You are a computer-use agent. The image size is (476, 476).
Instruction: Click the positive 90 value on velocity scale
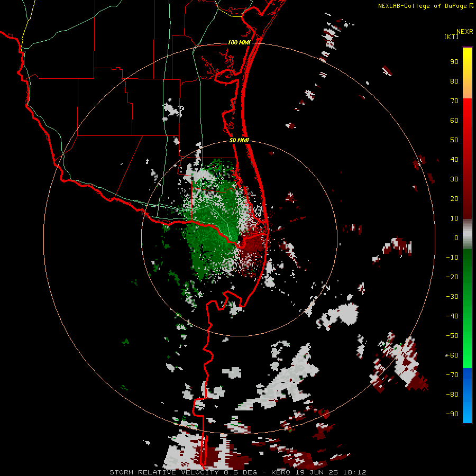(454, 62)
